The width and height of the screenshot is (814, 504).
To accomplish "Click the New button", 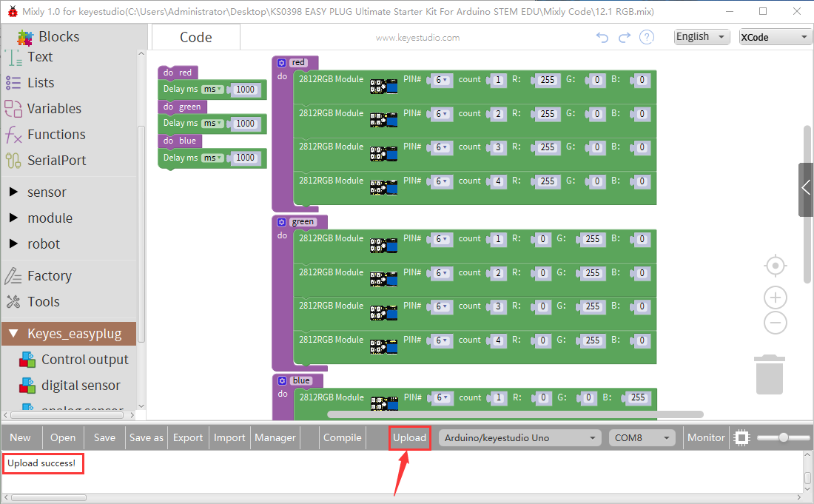I will coord(20,437).
